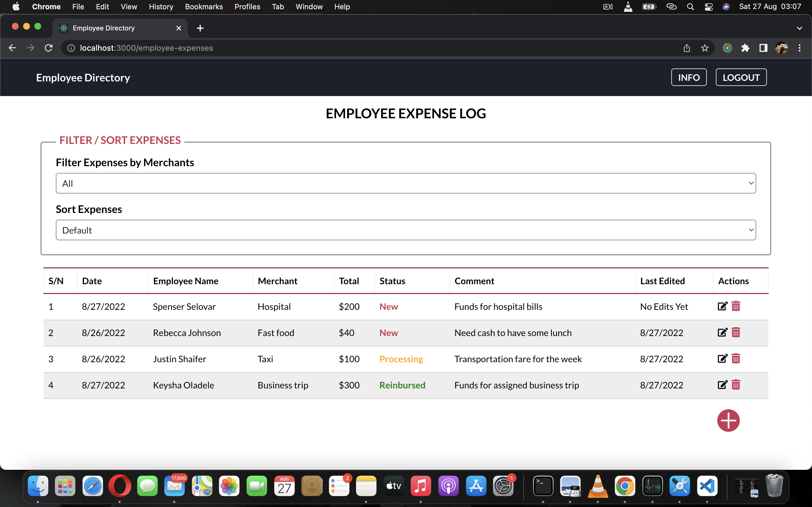Edit Justin Shaifer's taxi expense entry
The image size is (812, 507).
pyautogui.click(x=722, y=359)
